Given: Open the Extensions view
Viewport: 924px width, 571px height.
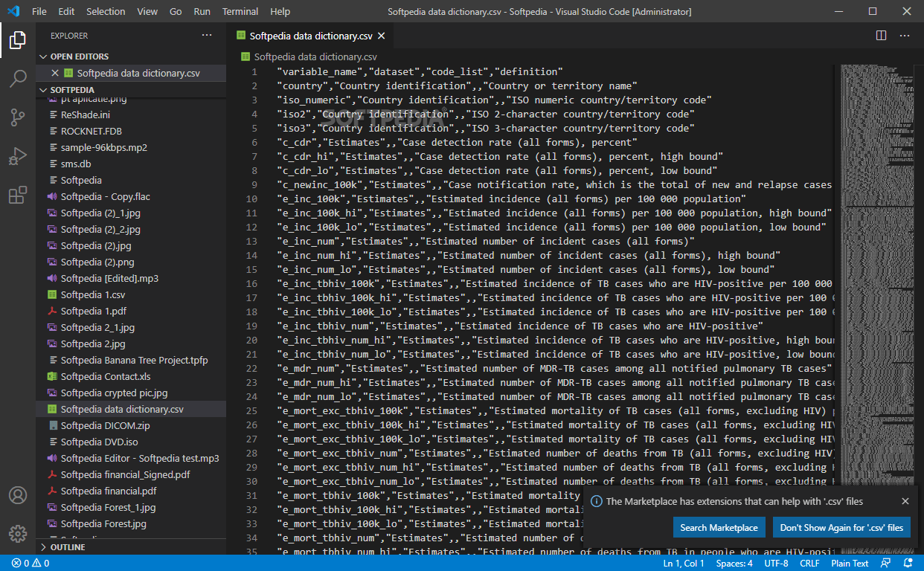Looking at the screenshot, I should (18, 195).
